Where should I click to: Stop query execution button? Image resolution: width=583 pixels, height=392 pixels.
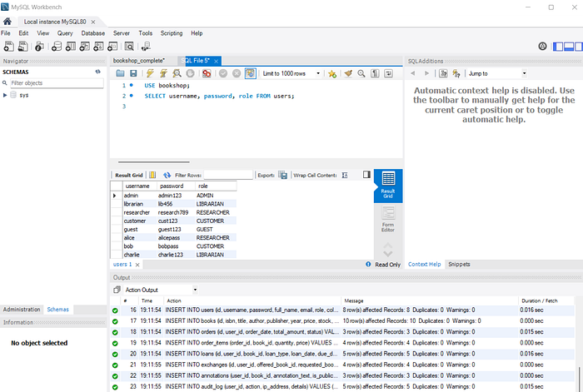pos(190,73)
